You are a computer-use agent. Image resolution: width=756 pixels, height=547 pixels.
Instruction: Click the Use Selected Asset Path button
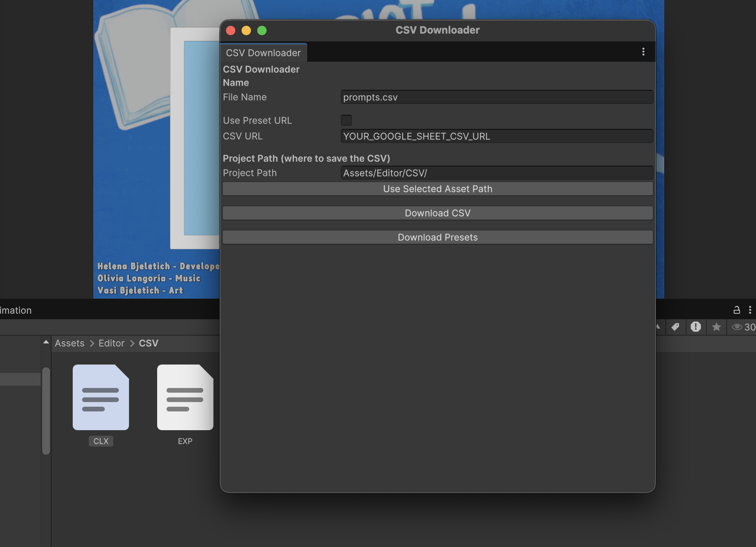(438, 189)
